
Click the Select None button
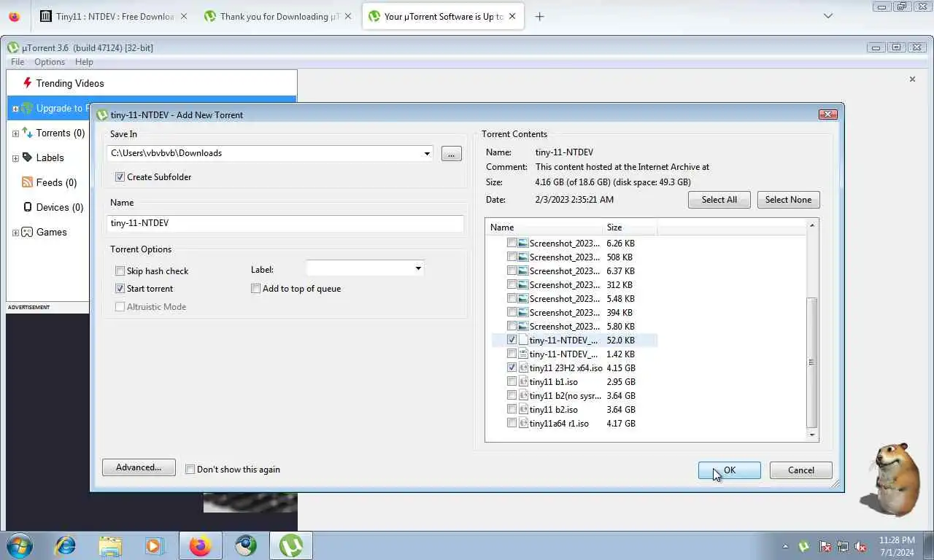788,200
